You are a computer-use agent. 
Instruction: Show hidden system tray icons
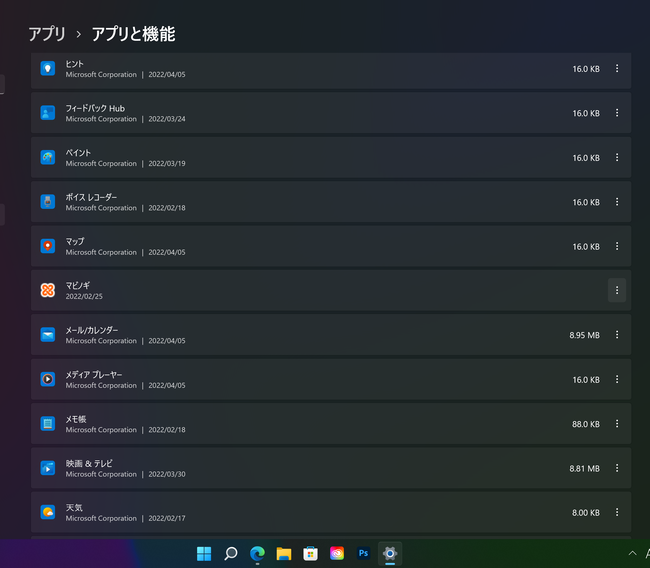point(632,553)
